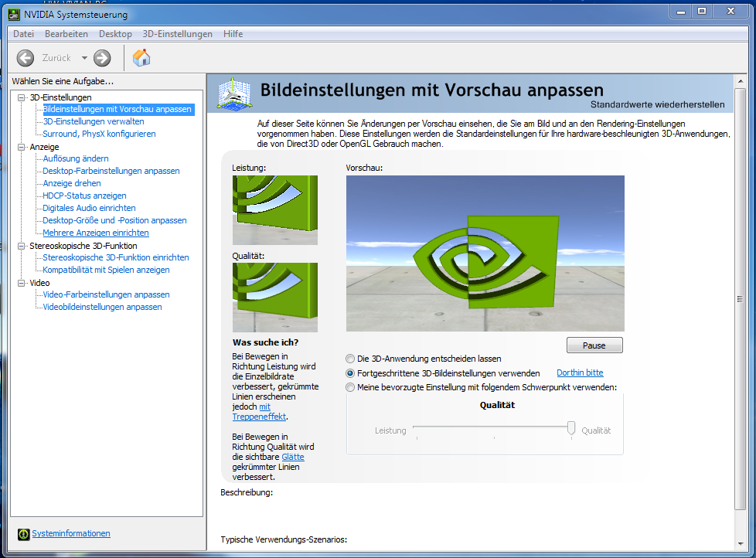
Task: Follow the 'Dorthin bitte' link
Action: [580, 373]
